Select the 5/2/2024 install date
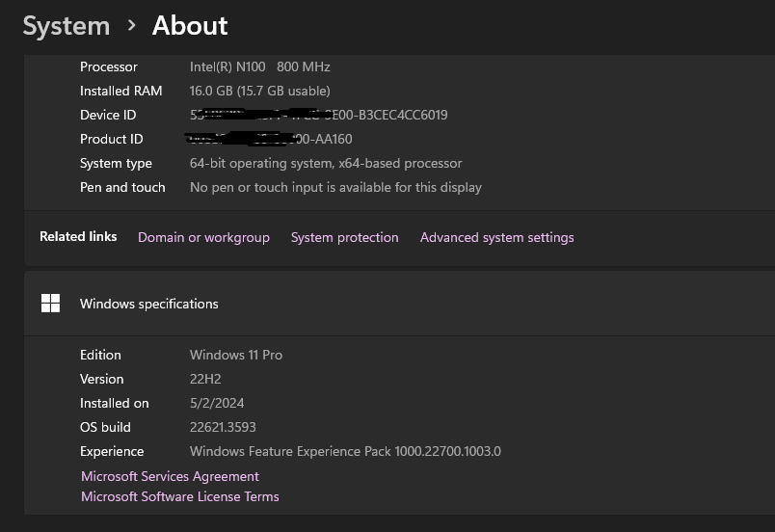This screenshot has width=775, height=532. (217, 404)
